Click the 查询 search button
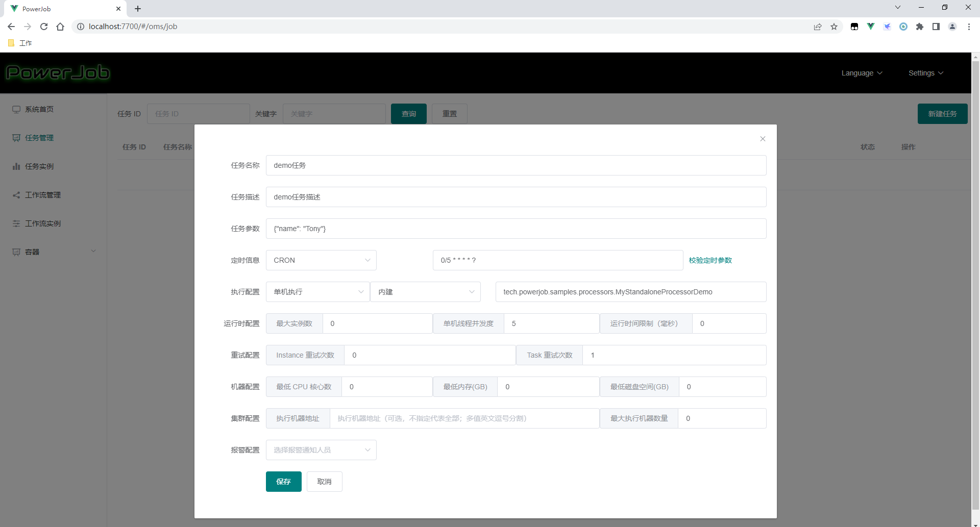The image size is (980, 527). tap(409, 114)
